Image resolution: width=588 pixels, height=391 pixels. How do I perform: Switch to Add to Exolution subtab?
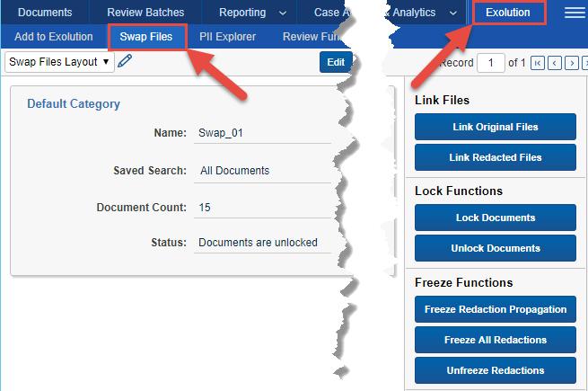pos(54,37)
